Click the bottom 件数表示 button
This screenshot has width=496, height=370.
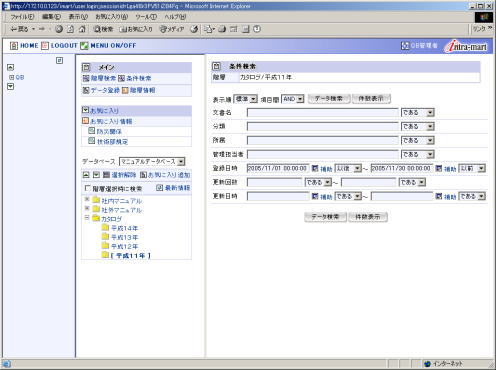(x=368, y=217)
